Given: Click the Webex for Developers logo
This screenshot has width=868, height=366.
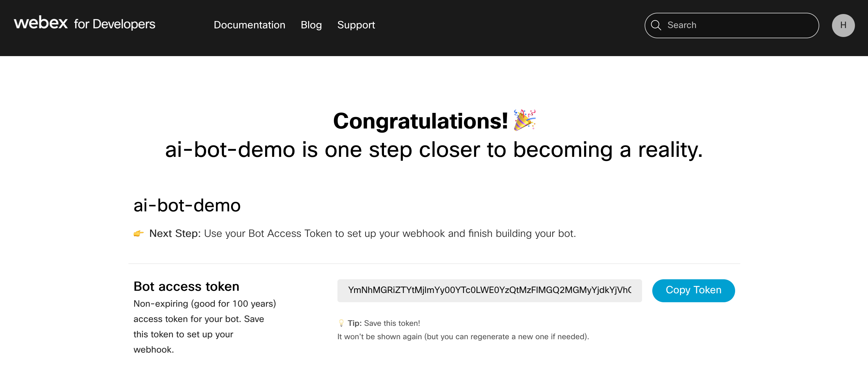Looking at the screenshot, I should [x=84, y=23].
